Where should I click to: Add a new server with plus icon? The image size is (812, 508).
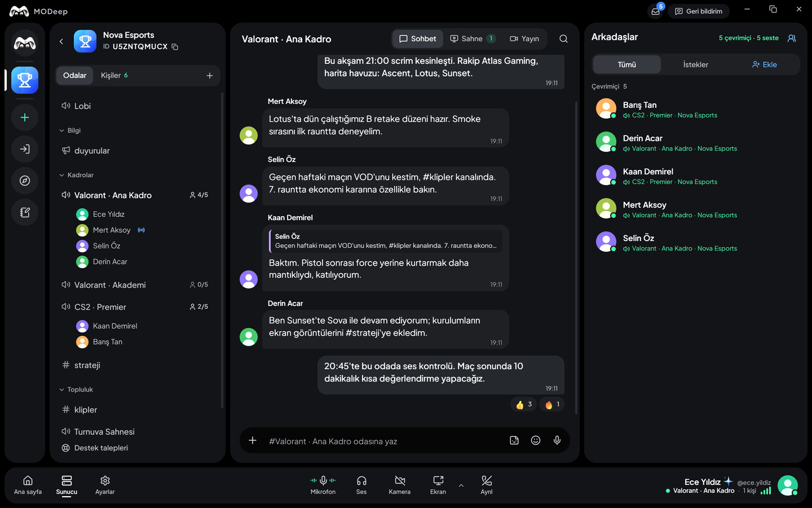[x=25, y=117]
